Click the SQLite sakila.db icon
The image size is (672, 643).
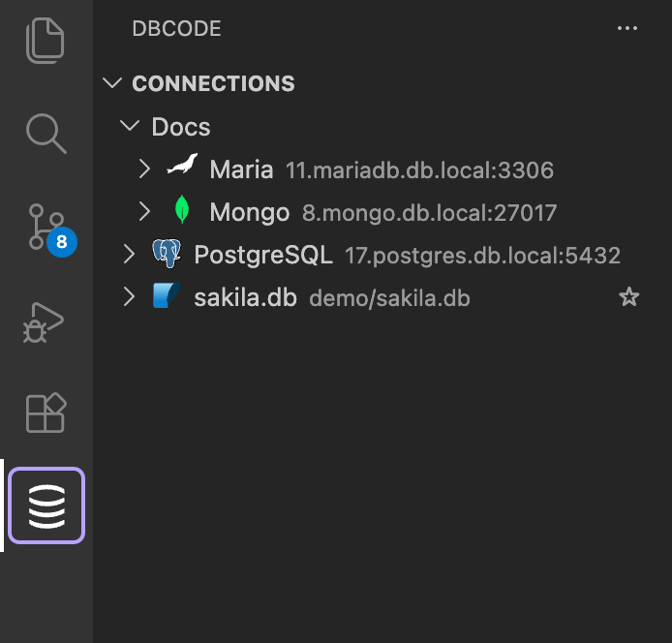click(x=167, y=295)
